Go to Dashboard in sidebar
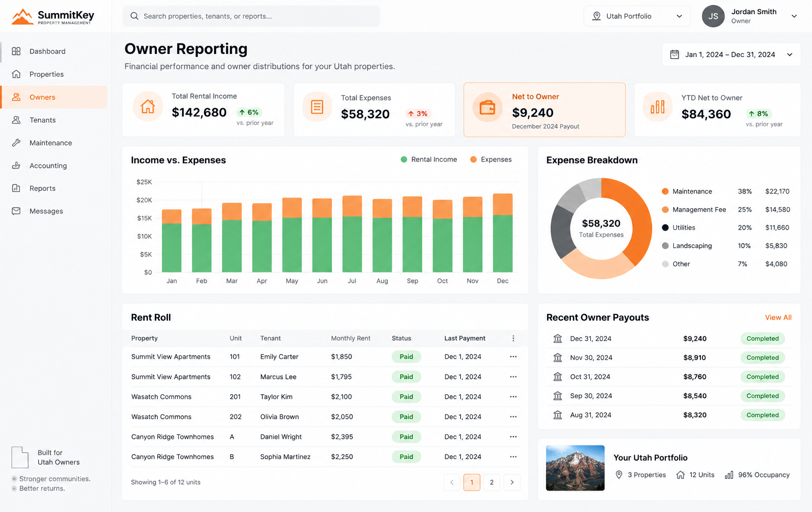The height and width of the screenshot is (512, 812). (54, 51)
